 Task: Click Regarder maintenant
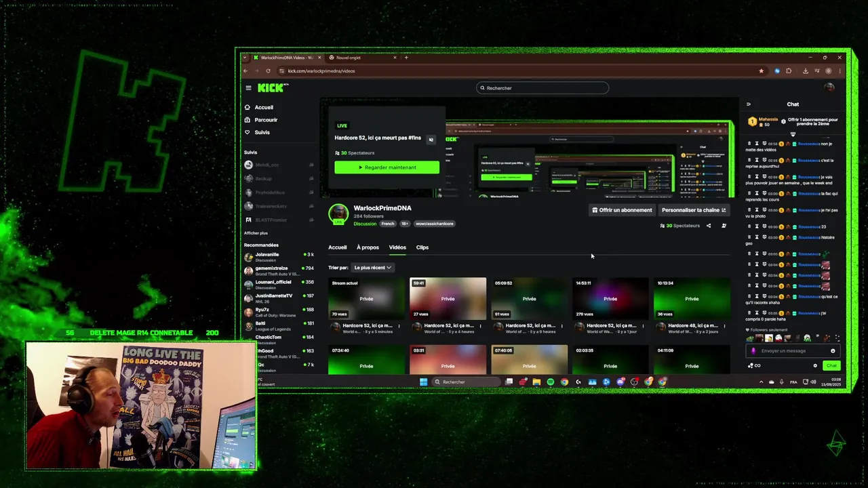click(x=387, y=167)
